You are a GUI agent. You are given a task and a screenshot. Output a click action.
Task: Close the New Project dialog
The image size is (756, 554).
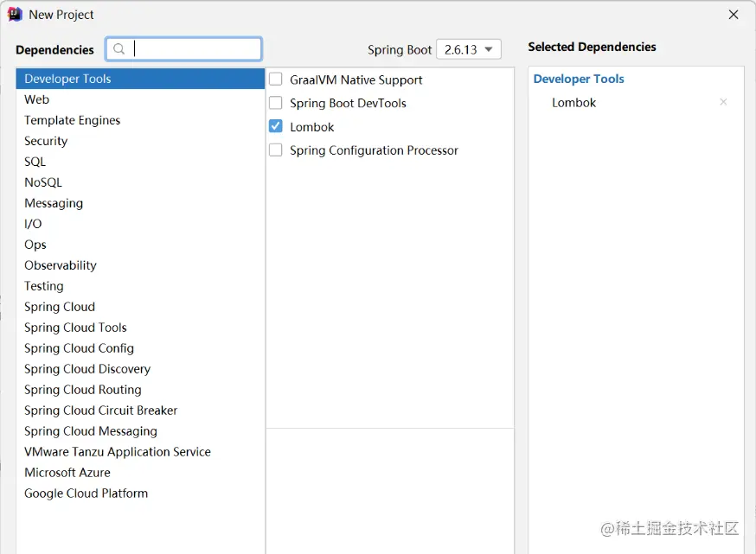click(x=734, y=15)
